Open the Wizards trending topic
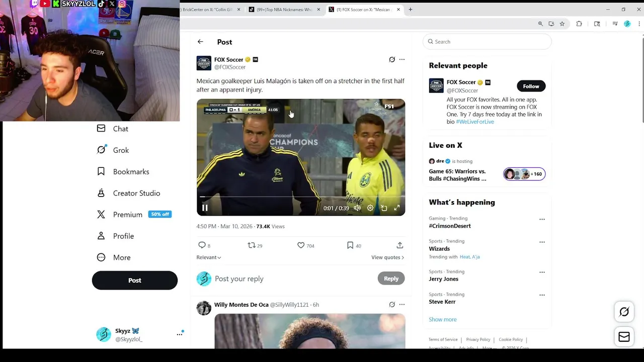This screenshot has height=362, width=644. pyautogui.click(x=439, y=249)
